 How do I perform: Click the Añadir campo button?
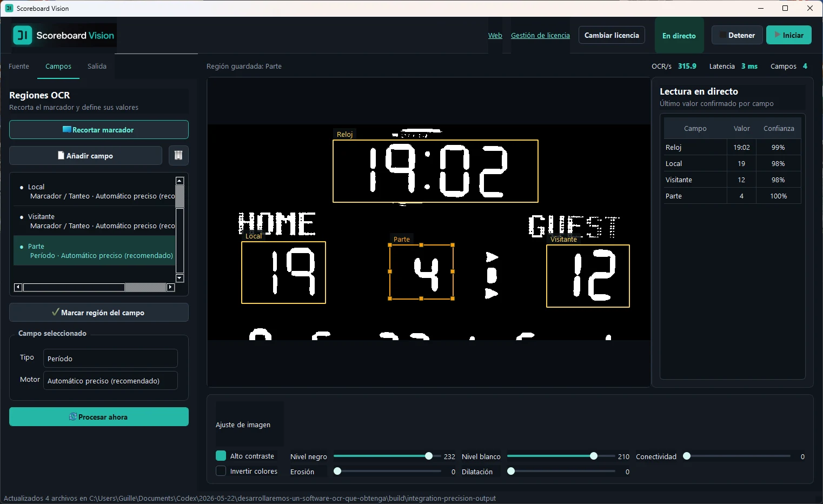click(x=85, y=156)
